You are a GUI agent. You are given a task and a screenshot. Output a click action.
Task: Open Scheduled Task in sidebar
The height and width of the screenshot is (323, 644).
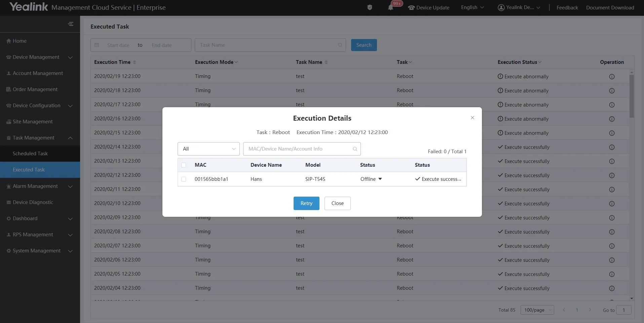[x=30, y=154]
